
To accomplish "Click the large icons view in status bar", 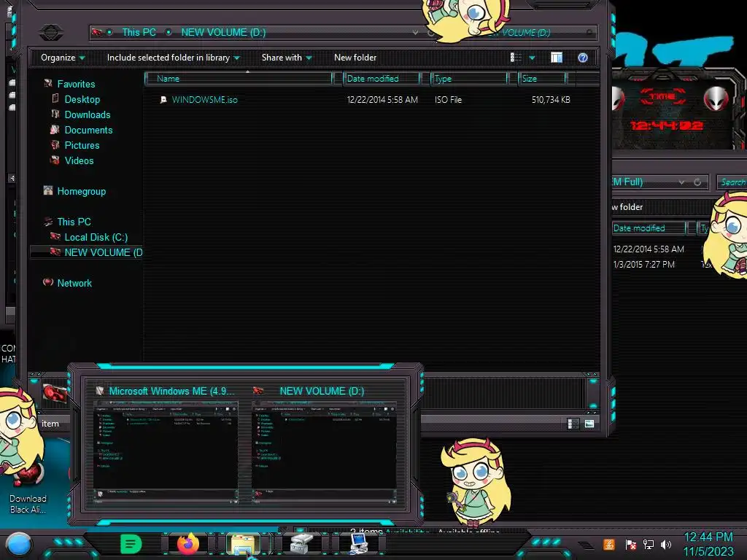I will [589, 424].
